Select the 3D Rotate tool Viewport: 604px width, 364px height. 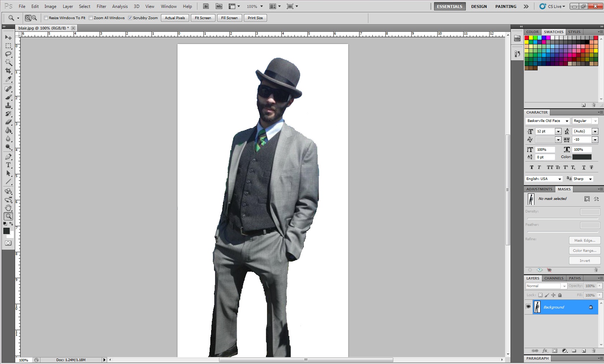(8, 191)
